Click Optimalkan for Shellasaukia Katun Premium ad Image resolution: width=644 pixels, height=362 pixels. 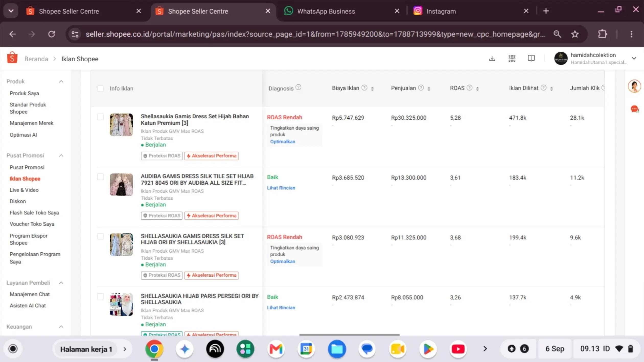click(x=283, y=142)
